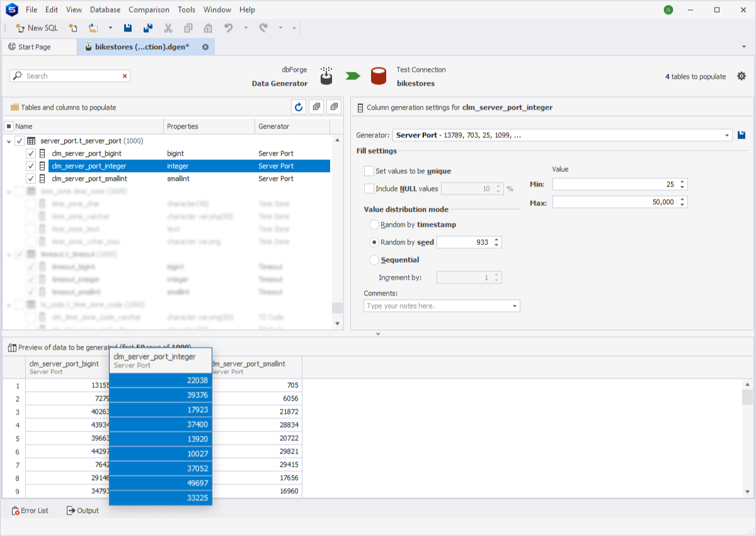Viewport: 756px width, 536px height.
Task: Open the dropdown arrow beside Open File
Action: pos(110,28)
